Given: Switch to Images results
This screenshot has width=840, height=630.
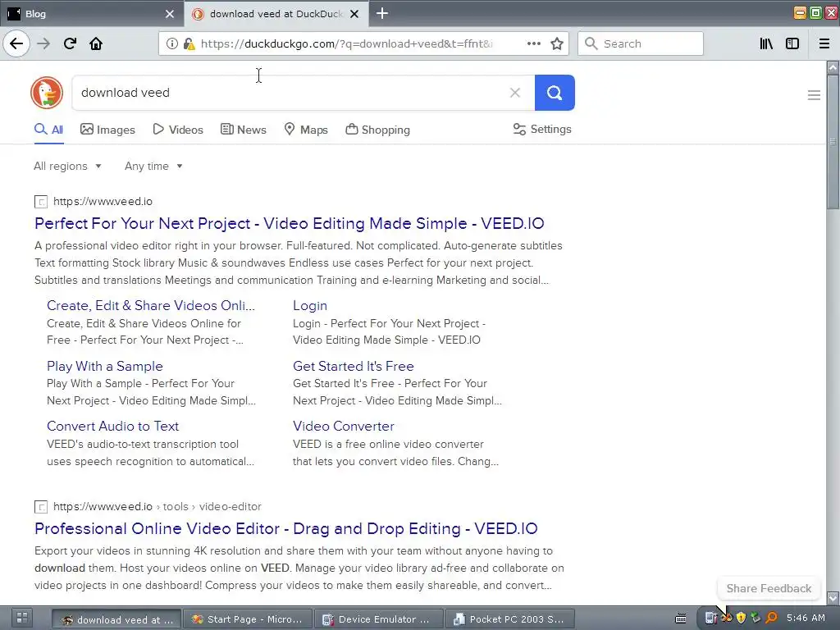Looking at the screenshot, I should pos(107,130).
